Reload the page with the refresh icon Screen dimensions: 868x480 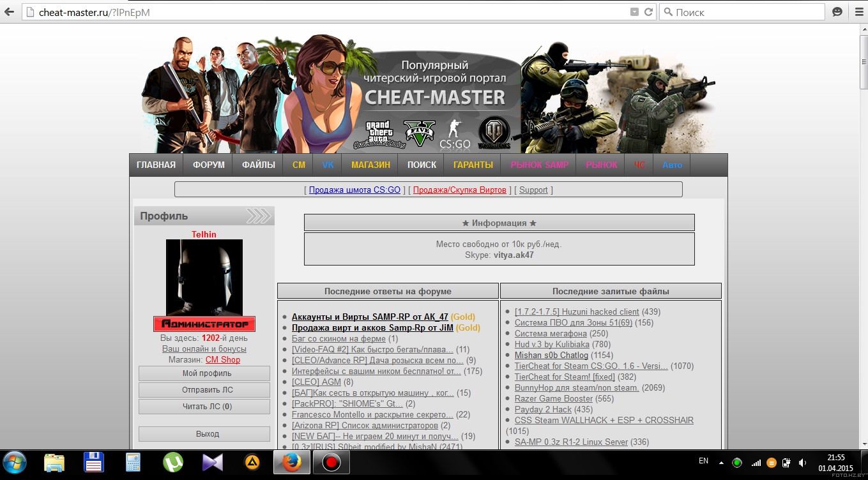point(649,11)
